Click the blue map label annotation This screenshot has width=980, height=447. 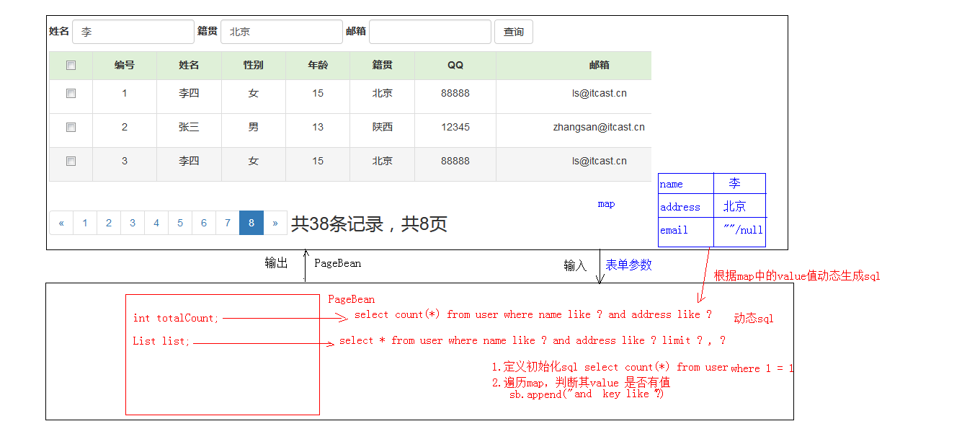(x=606, y=203)
